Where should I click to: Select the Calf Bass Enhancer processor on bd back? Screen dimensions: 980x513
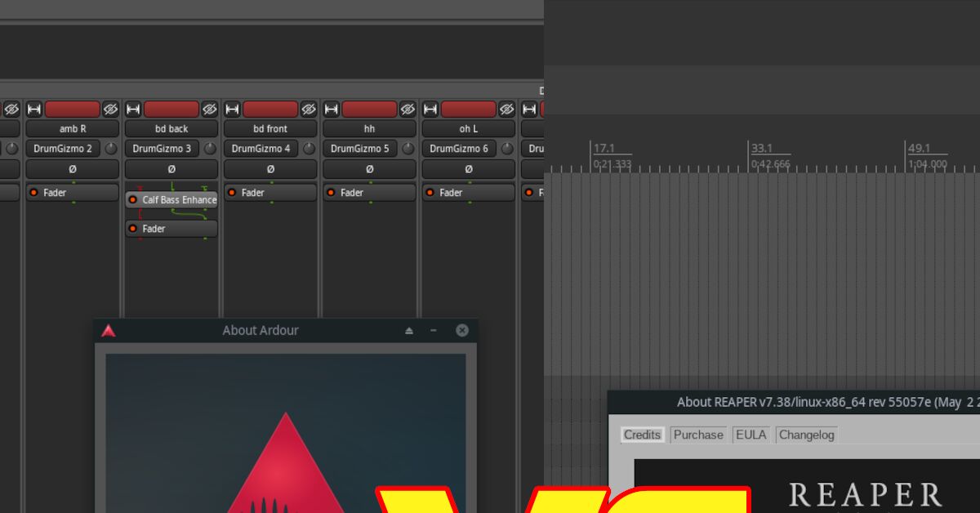point(175,199)
